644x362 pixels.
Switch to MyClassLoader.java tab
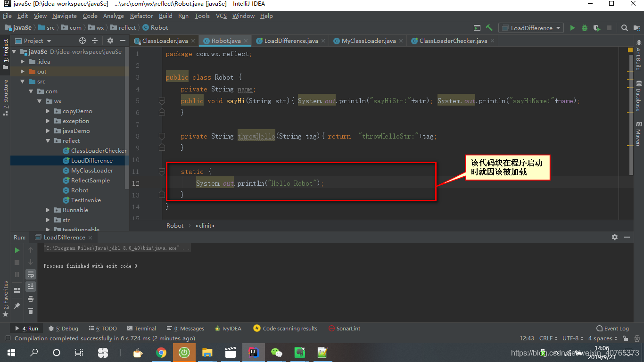pos(369,41)
